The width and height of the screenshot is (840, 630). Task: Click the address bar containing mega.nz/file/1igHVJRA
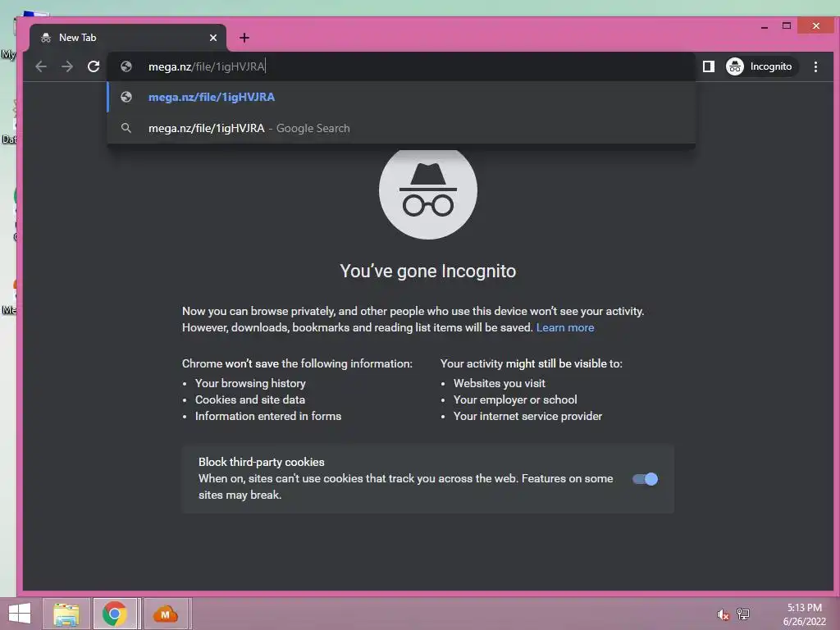tap(402, 66)
